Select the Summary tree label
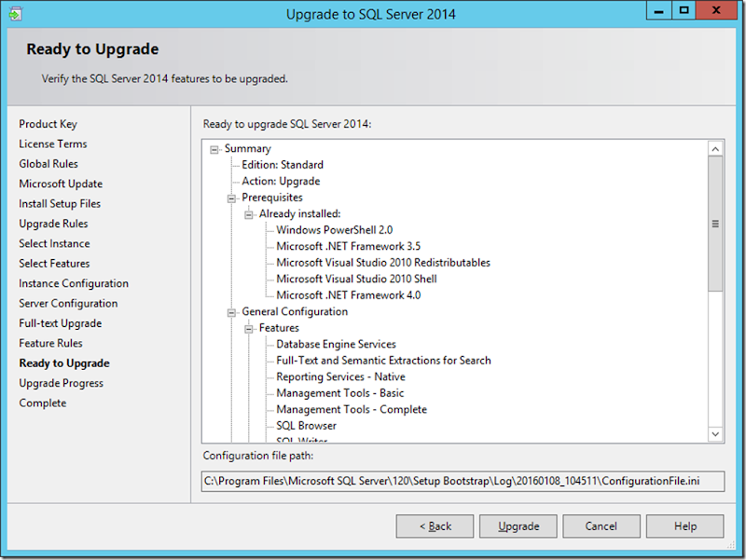Image resolution: width=746 pixels, height=560 pixels. [248, 149]
